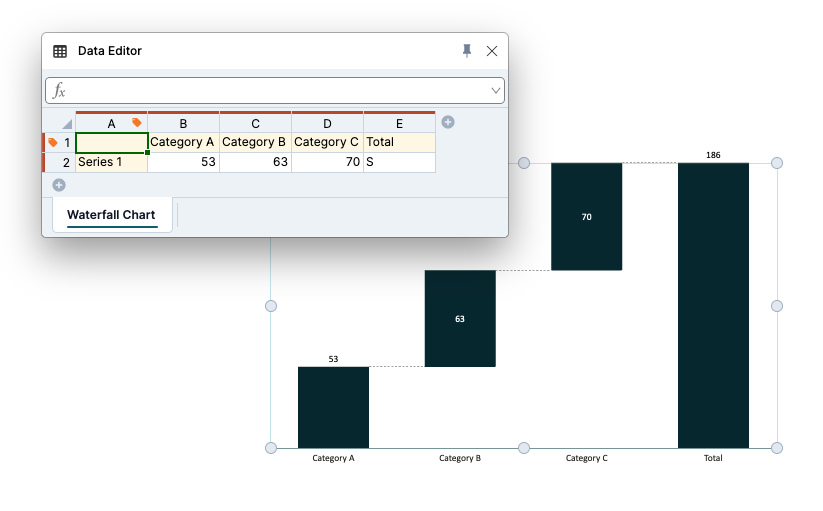
Task: Click the chart's bottom-right resize handle
Action: click(777, 448)
